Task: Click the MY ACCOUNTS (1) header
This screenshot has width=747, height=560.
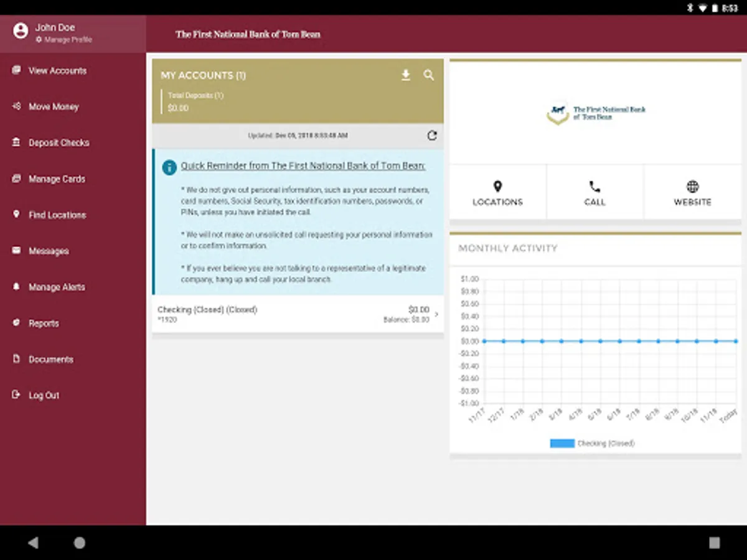Action: click(203, 75)
